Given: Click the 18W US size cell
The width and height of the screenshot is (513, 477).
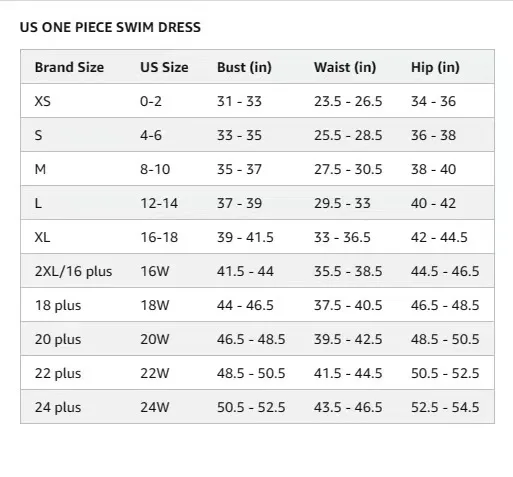Looking at the screenshot, I should (155, 305).
